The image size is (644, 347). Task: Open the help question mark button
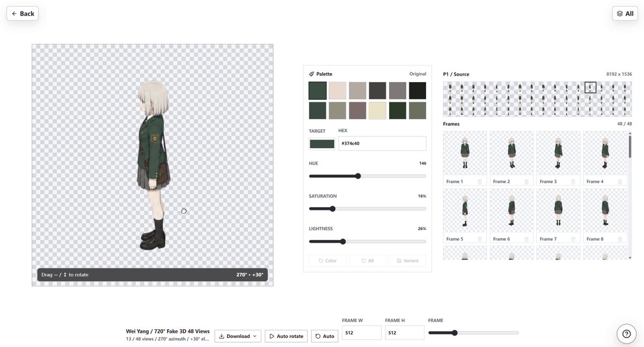pyautogui.click(x=626, y=334)
